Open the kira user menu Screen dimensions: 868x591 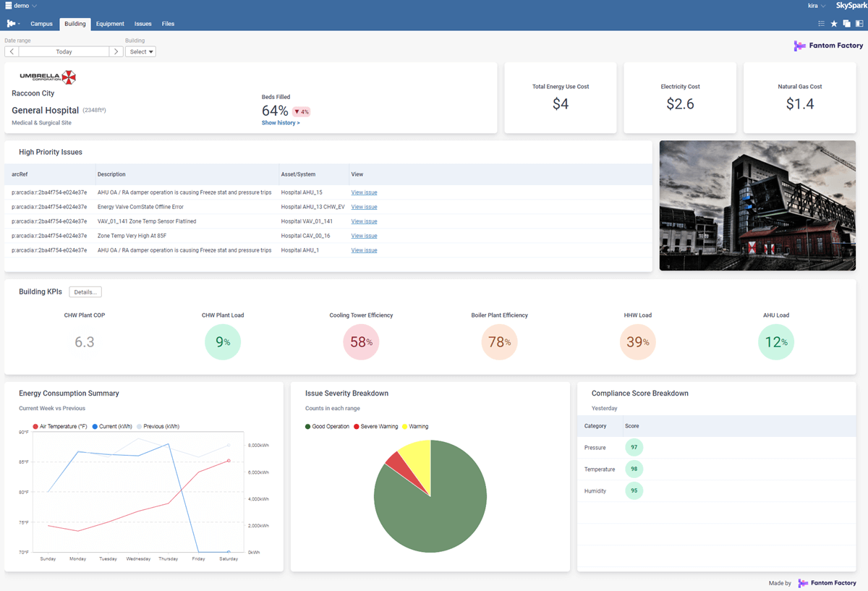pyautogui.click(x=817, y=6)
